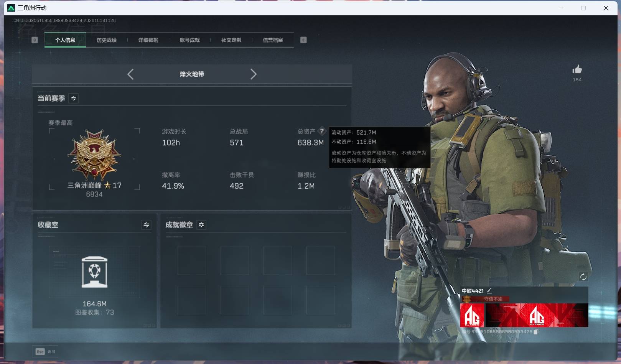The width and height of the screenshot is (621, 364).
Task: Minimize the 三角洲行动 window
Action: tap(561, 8)
